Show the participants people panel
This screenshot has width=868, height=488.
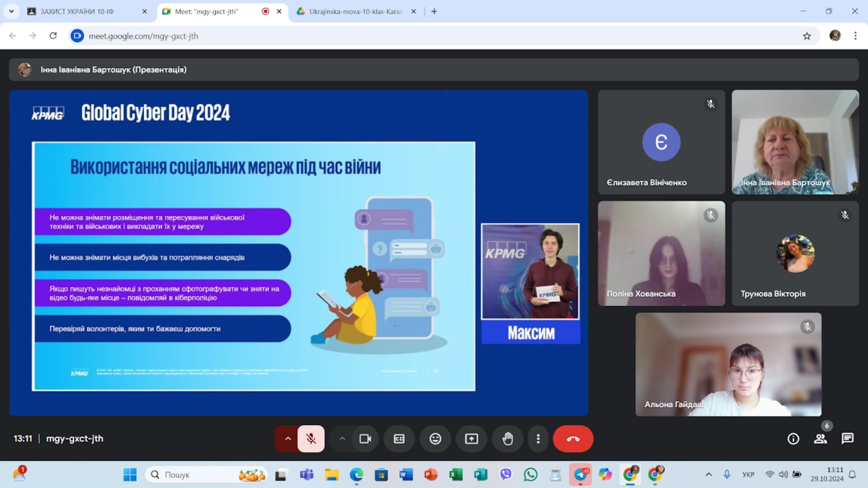(820, 439)
